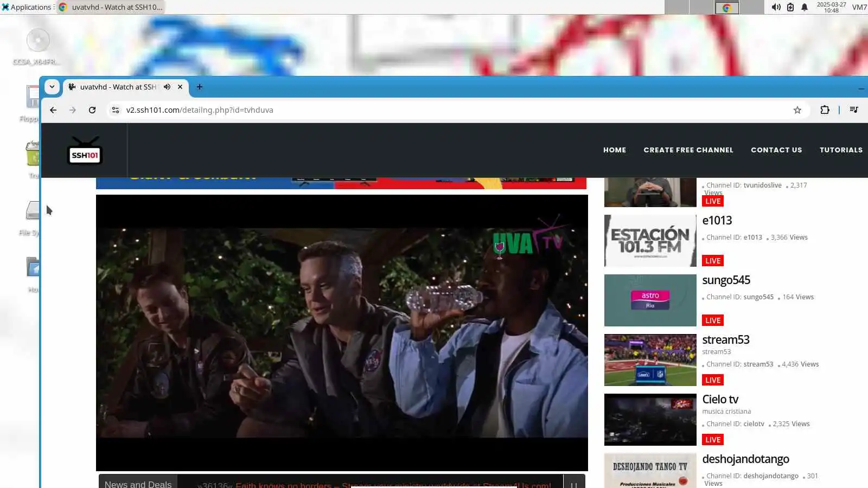Pause the news ticker
This screenshot has width=868, height=488.
[x=574, y=483]
